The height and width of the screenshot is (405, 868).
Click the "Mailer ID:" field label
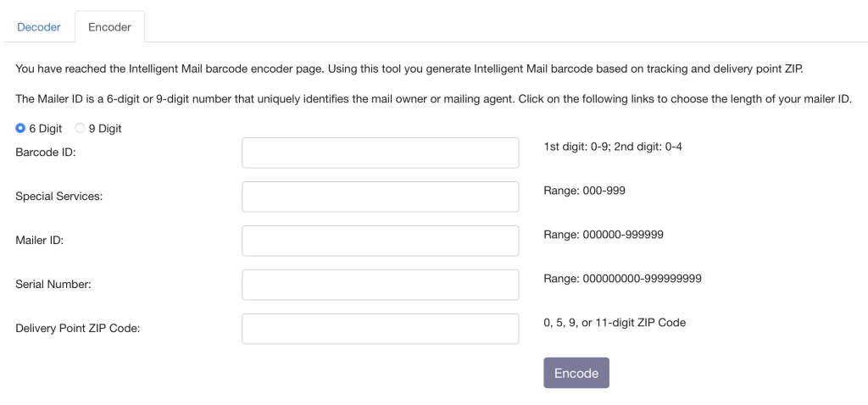[40, 241]
